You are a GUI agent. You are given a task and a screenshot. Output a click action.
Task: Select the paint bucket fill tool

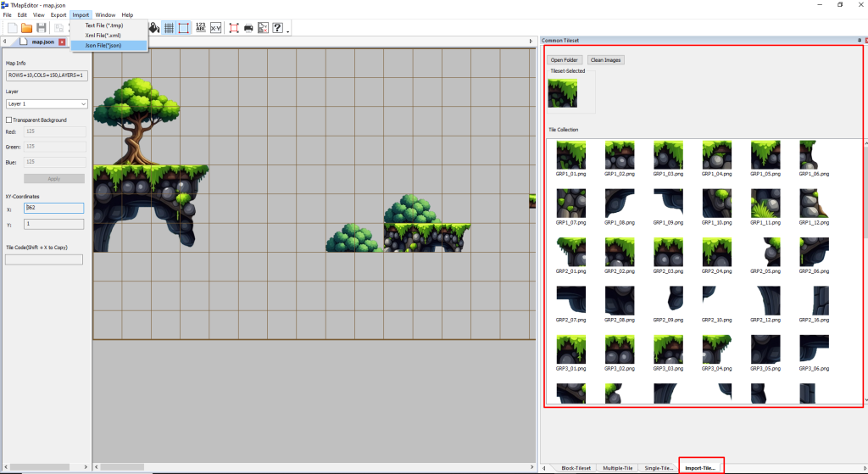(x=154, y=28)
